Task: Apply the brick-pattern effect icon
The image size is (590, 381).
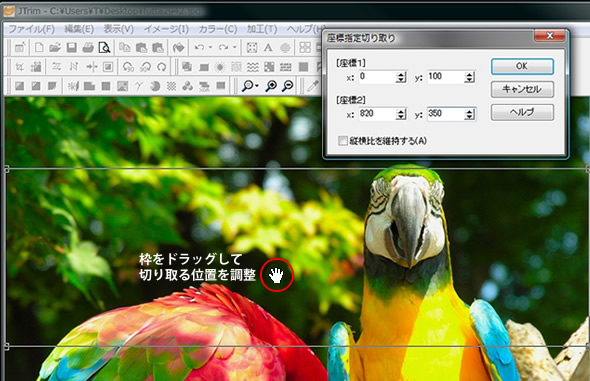Action: (x=286, y=67)
